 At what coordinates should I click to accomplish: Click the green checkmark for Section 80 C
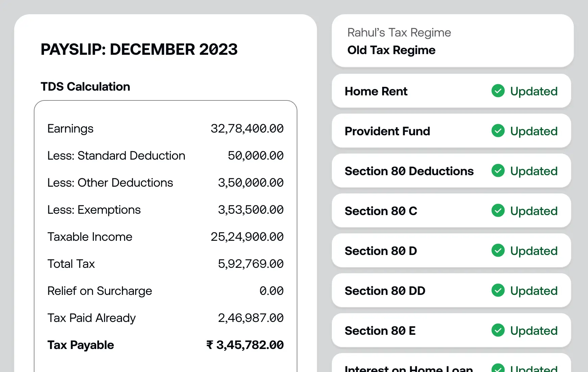pos(498,211)
